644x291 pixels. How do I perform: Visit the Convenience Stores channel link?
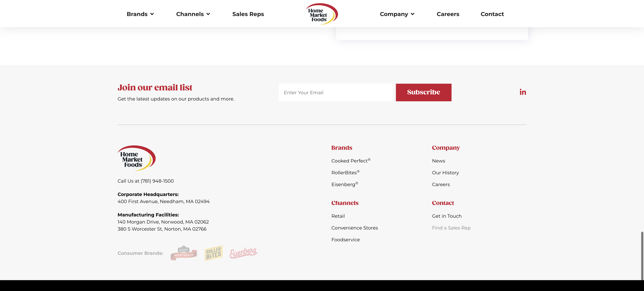355,228
